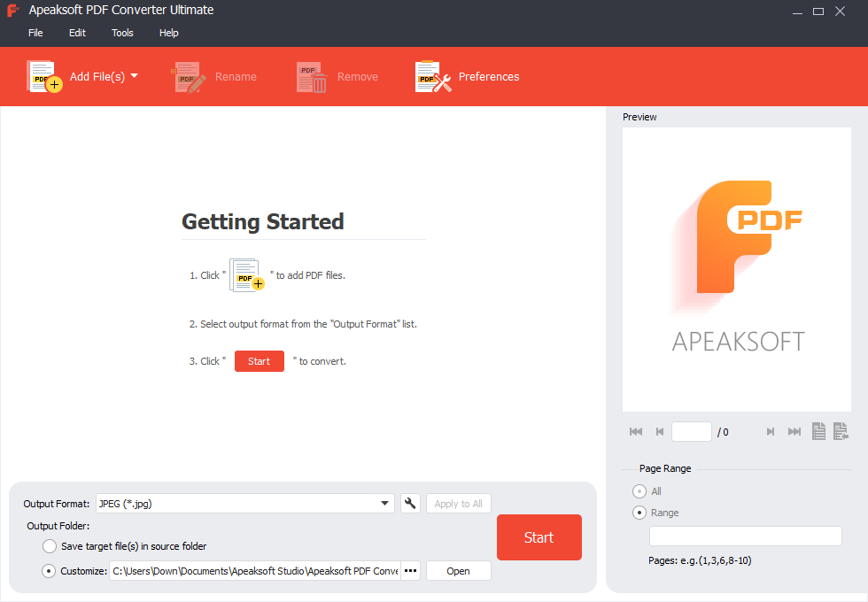
Task: Click the single page view icon
Action: click(818, 431)
